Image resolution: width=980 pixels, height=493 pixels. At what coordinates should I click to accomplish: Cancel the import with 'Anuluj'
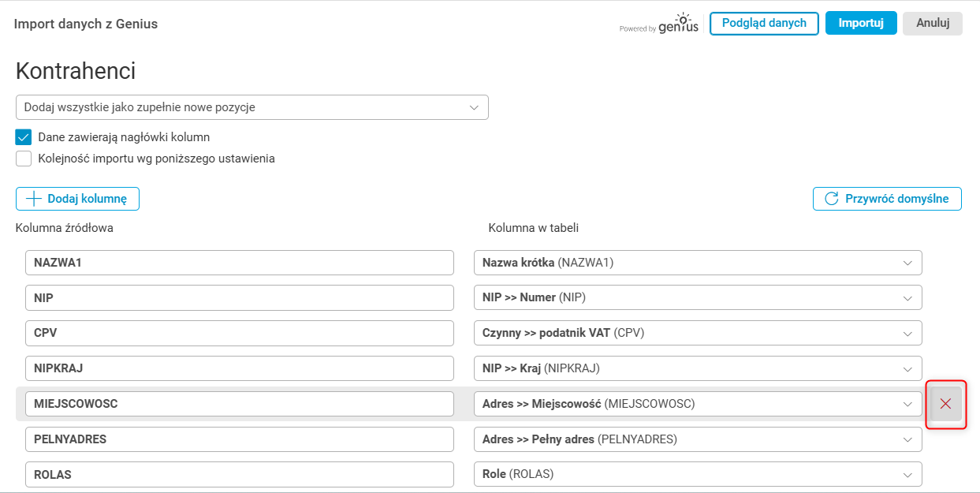[932, 24]
